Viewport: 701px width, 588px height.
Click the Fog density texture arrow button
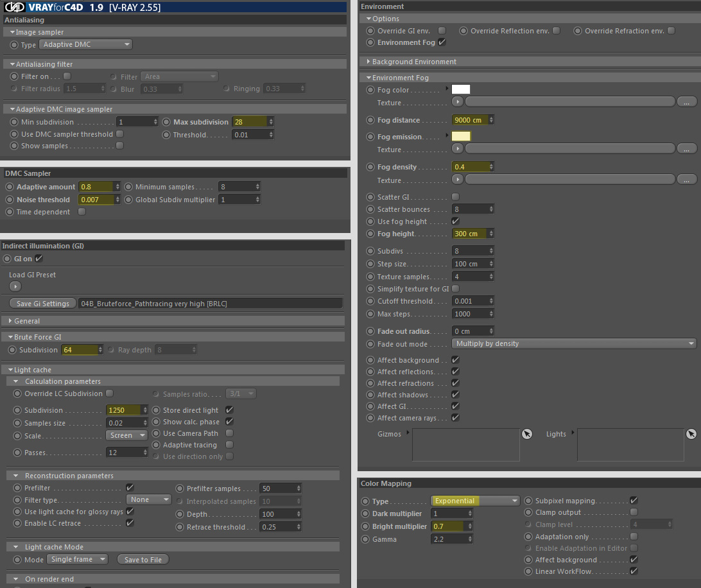point(457,179)
